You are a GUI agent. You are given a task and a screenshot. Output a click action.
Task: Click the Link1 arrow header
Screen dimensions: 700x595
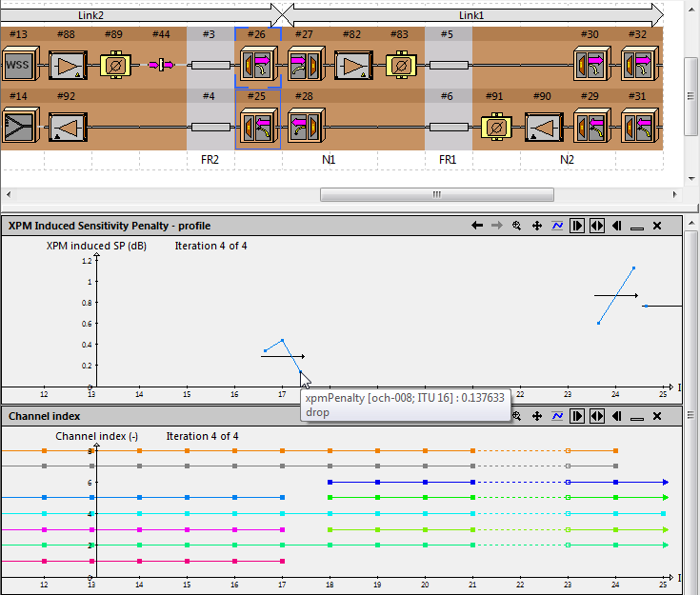[x=473, y=14]
